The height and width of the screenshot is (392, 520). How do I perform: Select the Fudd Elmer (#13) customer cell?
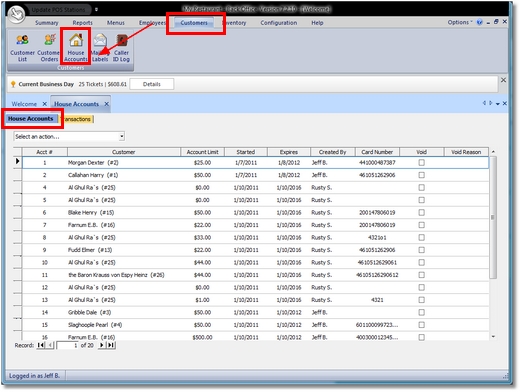124,250
